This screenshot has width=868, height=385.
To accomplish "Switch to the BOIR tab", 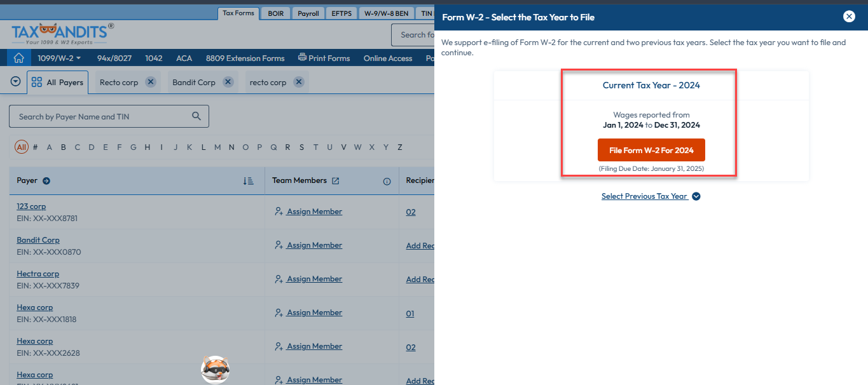I will click(x=276, y=13).
